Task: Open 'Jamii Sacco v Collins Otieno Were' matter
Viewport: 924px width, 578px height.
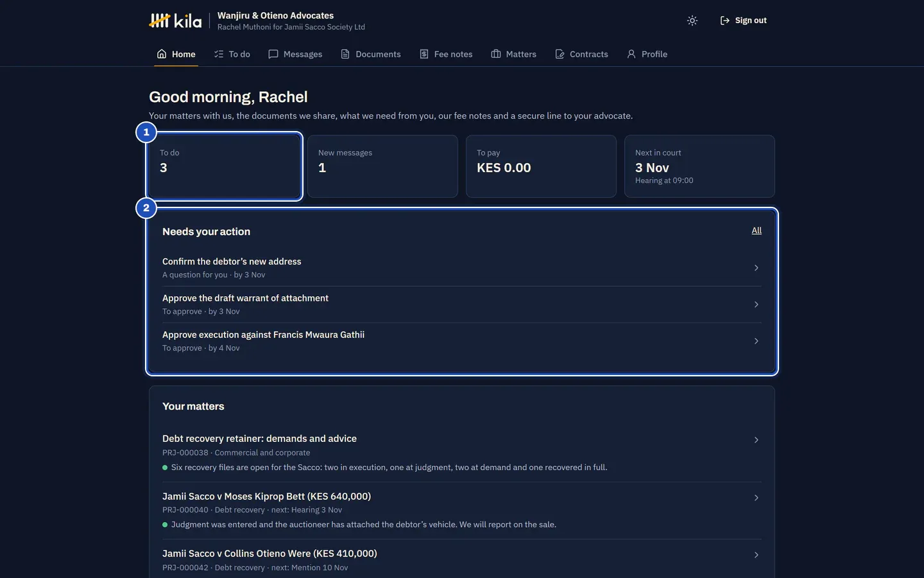Action: (462, 559)
